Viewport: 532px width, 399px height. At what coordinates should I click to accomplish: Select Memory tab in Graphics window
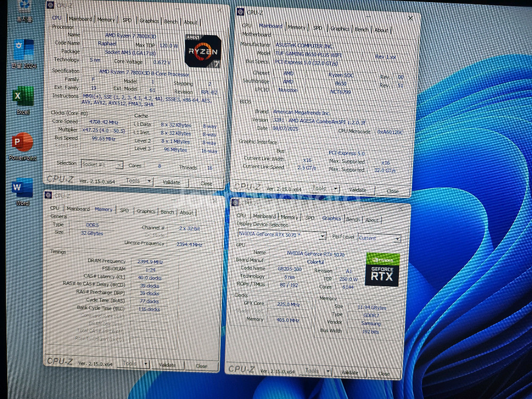tap(289, 217)
